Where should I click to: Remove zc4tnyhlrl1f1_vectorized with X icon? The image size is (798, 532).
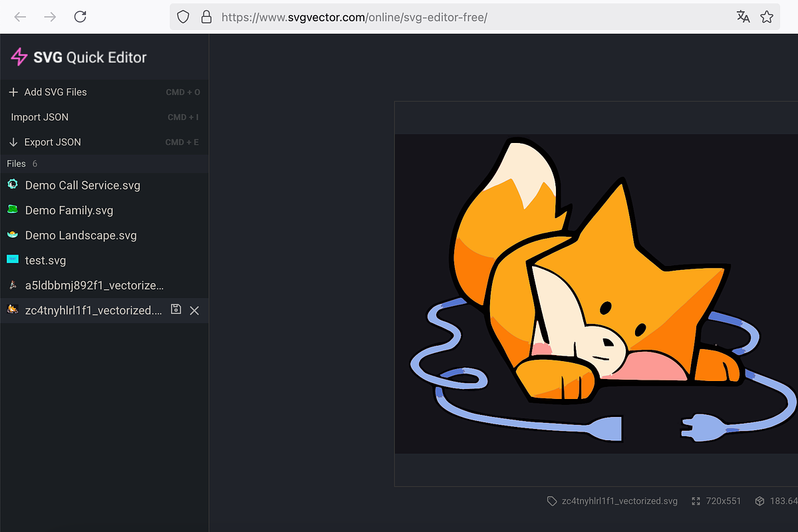[x=194, y=311]
